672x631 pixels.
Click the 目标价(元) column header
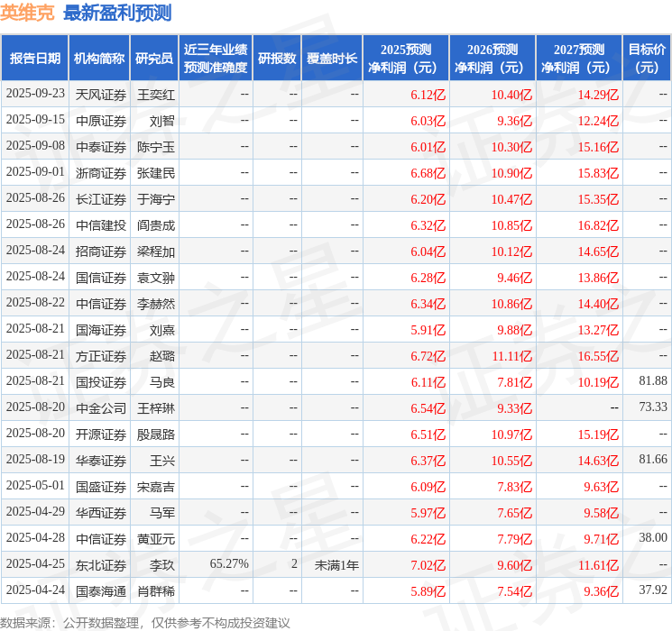(x=647, y=59)
